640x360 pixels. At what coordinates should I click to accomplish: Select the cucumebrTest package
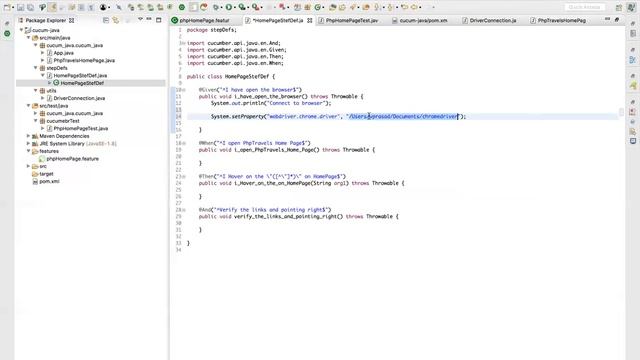pyautogui.click(x=62, y=121)
